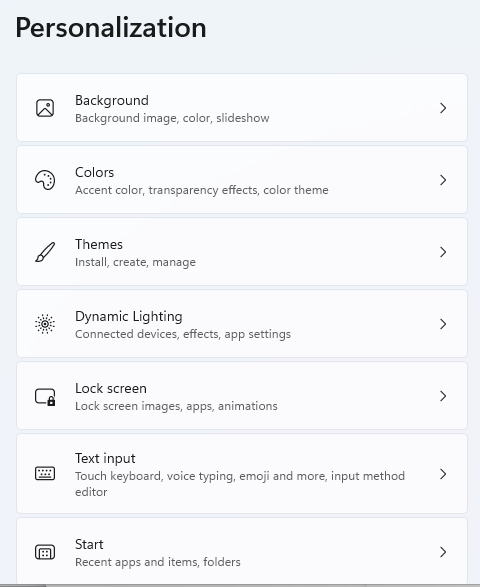Click 'Recent apps and items, folders' description
This screenshot has width=480, height=587.
158,562
